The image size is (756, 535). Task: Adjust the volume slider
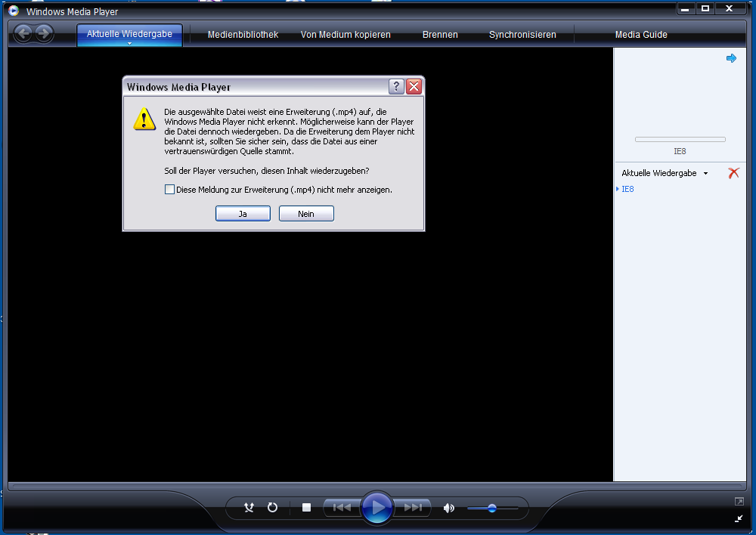tap(492, 508)
